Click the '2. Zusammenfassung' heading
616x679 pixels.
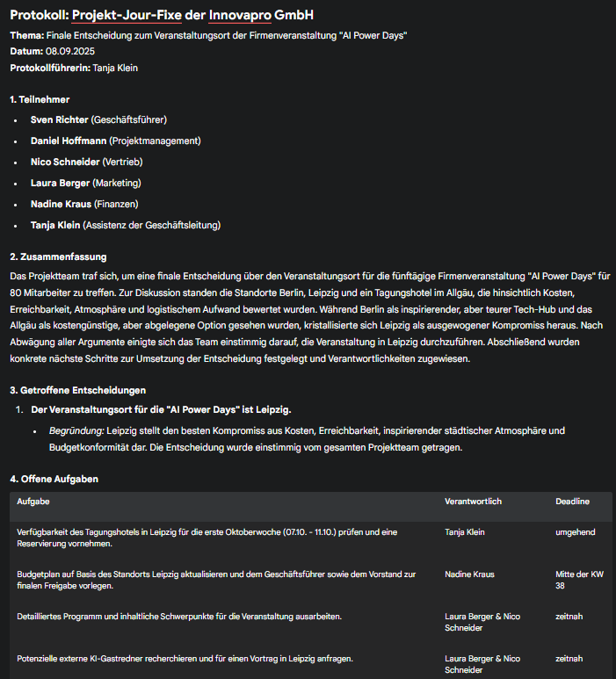pyautogui.click(x=58, y=256)
